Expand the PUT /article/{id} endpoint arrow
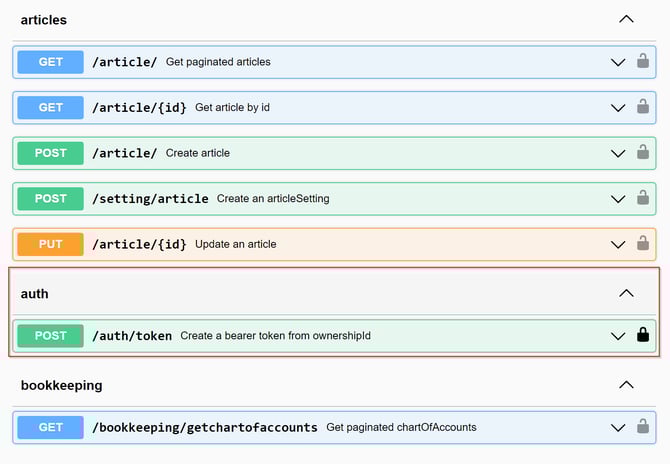Image resolution: width=670 pixels, height=464 pixels. click(x=618, y=244)
